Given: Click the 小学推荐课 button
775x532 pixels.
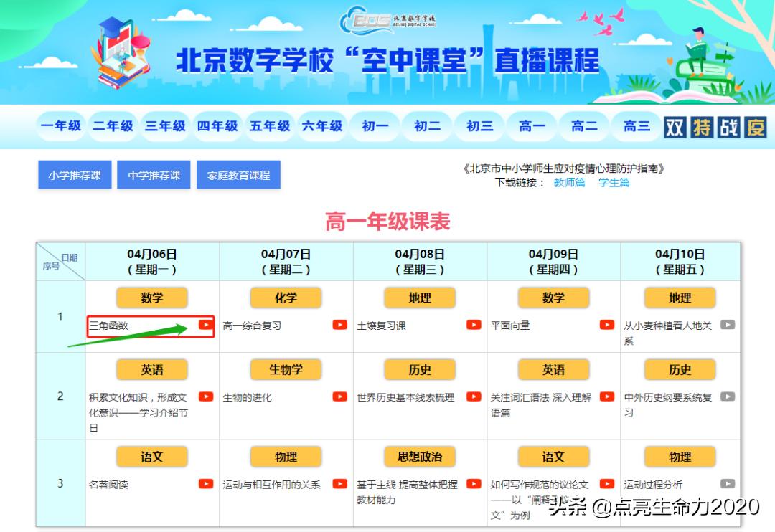Looking at the screenshot, I should tap(74, 174).
